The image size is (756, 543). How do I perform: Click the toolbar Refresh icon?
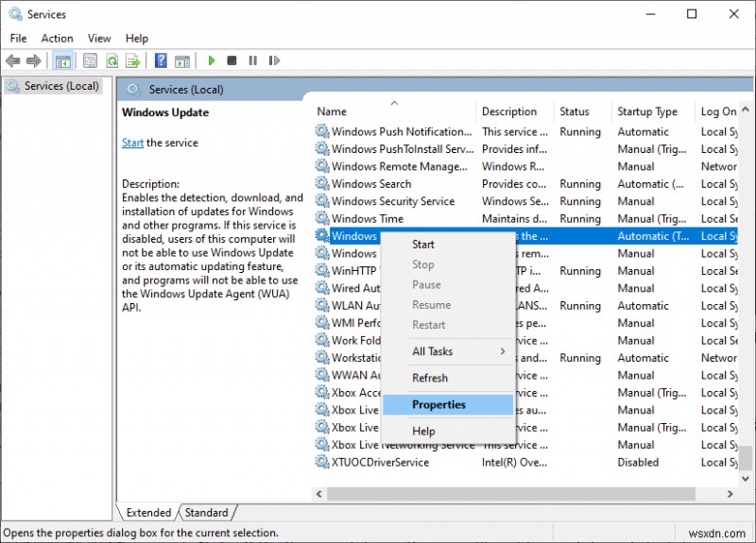pos(112,60)
